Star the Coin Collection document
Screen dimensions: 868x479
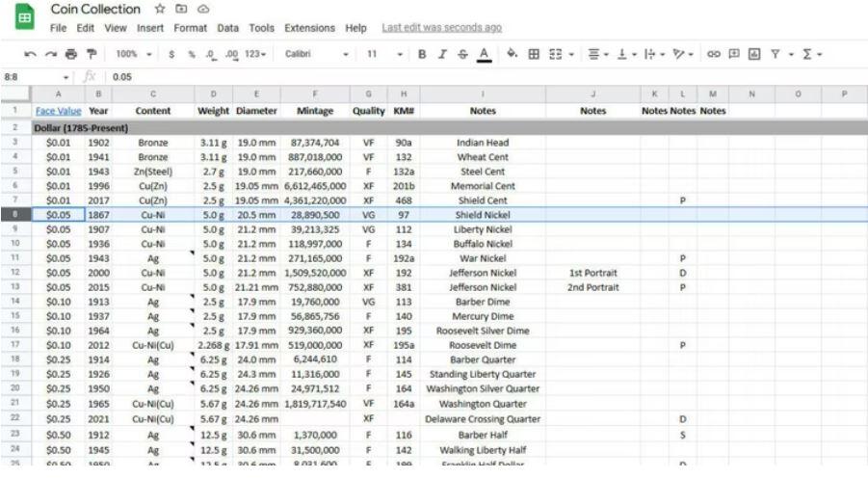coord(160,10)
